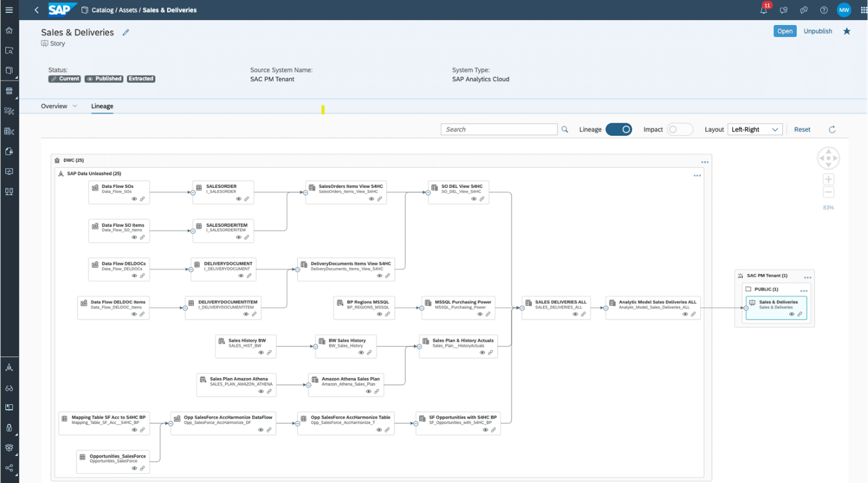
Task: Click eye icon on BP Regions MSSQL node
Action: pos(379,314)
